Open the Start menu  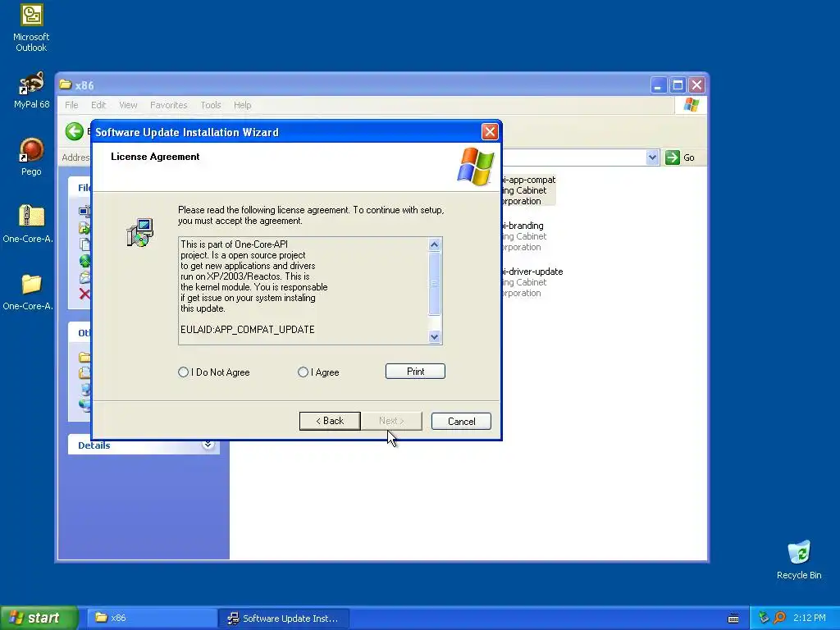[x=39, y=618]
